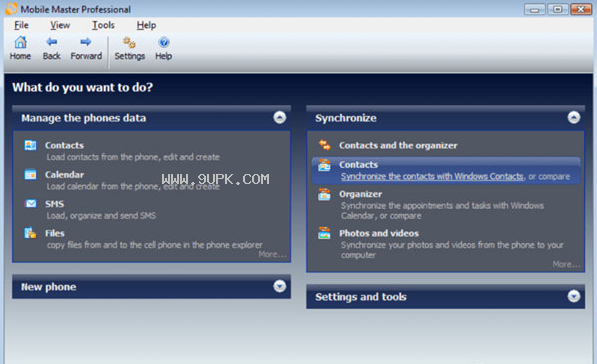Click the Calendar icon in Manage panel
The width and height of the screenshot is (597, 364).
[x=30, y=175]
